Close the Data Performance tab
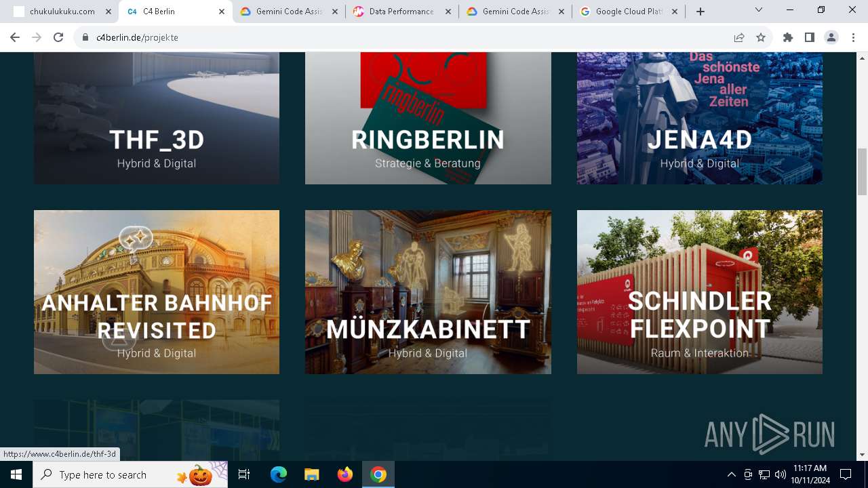Screen dimensions: 868x488 (448, 12)
